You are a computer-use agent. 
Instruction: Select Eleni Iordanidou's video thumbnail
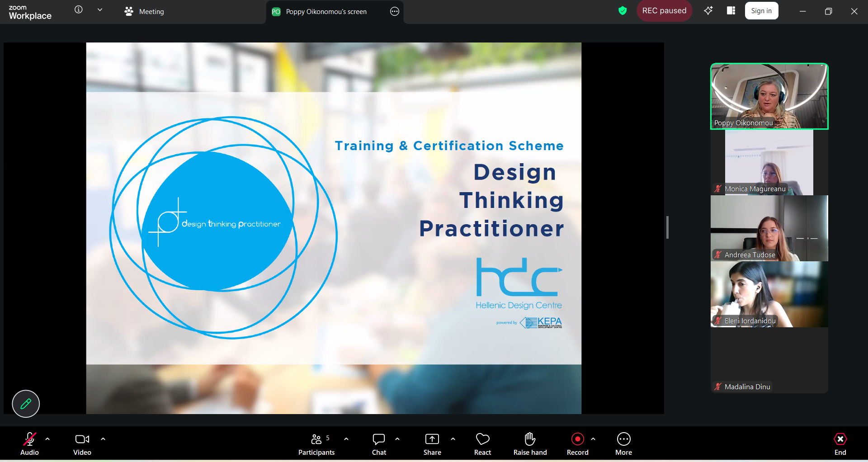pyautogui.click(x=769, y=294)
